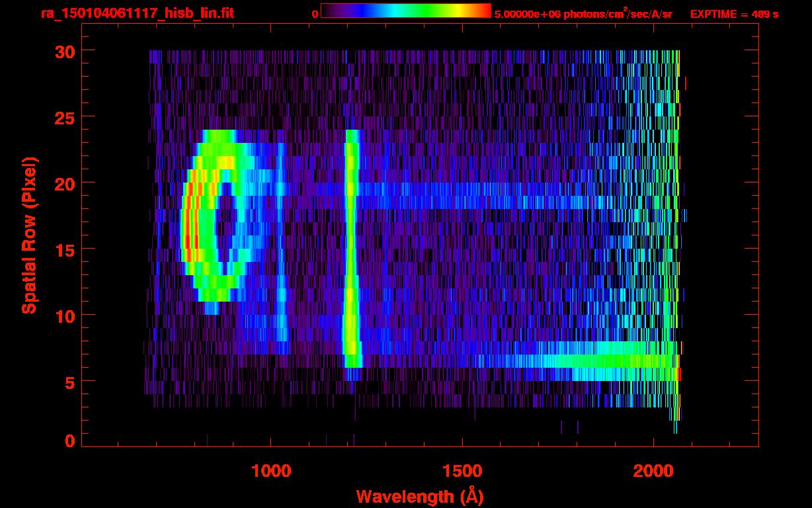The image size is (812, 508).
Task: Click the EXPTIME = 489 s label
Action: pyautogui.click(x=734, y=14)
